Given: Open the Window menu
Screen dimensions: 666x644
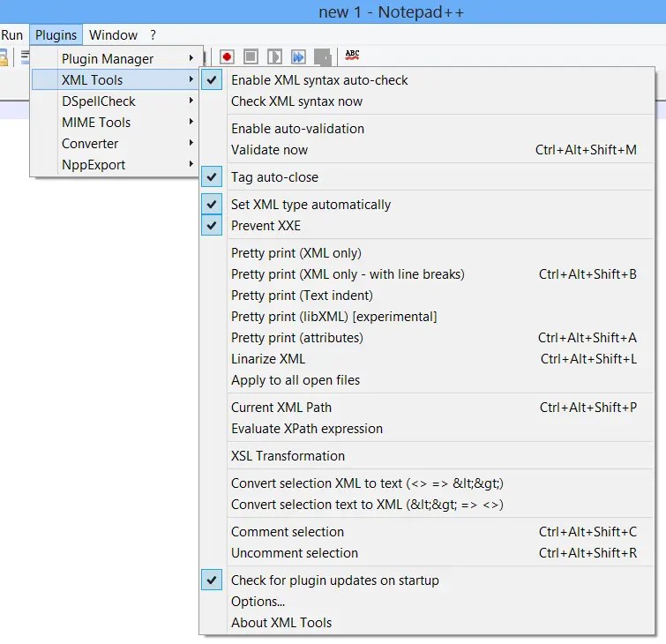Looking at the screenshot, I should click(x=113, y=34).
